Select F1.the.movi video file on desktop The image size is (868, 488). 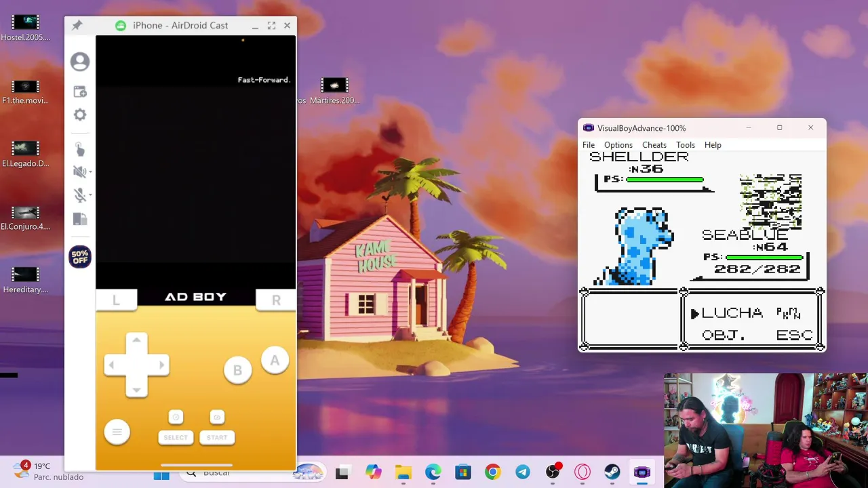click(x=26, y=92)
